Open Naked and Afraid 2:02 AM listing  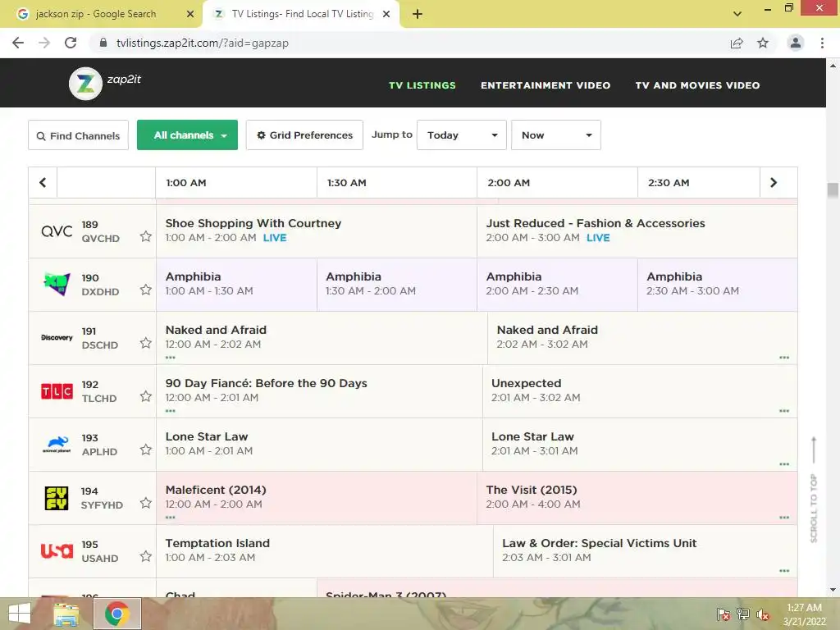point(642,337)
